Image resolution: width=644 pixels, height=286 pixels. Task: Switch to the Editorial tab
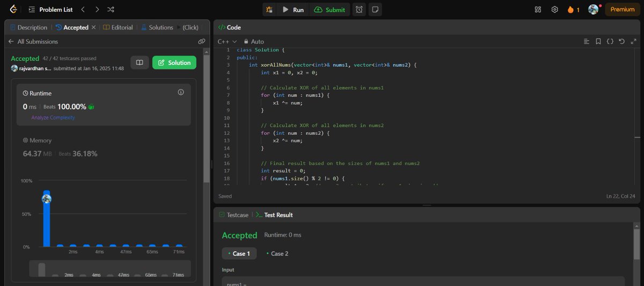pyautogui.click(x=118, y=27)
